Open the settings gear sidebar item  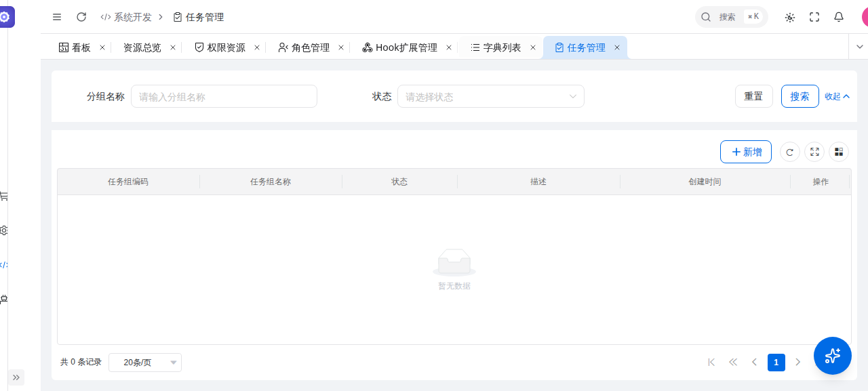point(4,230)
